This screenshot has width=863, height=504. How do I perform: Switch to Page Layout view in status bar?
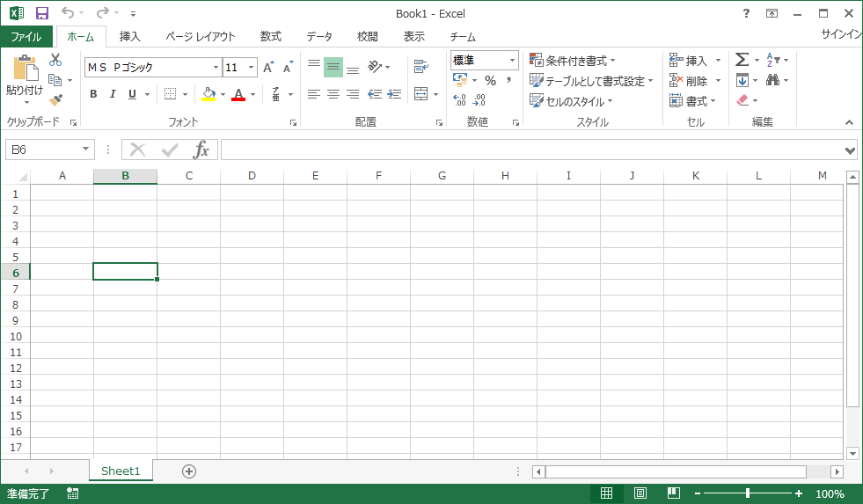[x=640, y=493]
